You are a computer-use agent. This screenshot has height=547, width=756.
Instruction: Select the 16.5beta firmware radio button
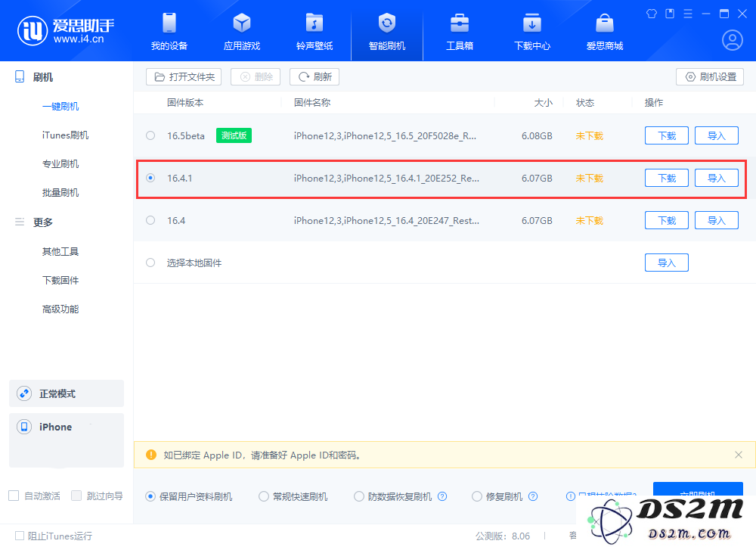150,135
